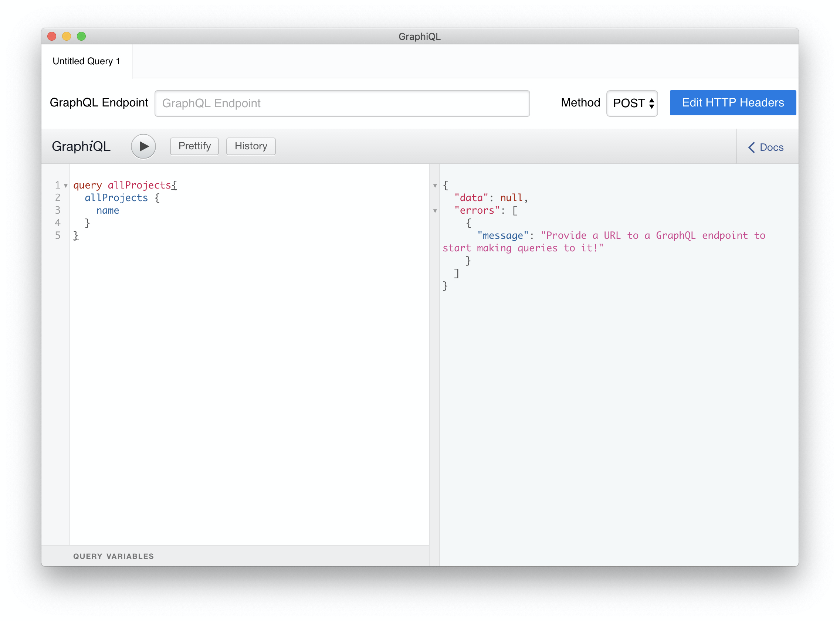Image resolution: width=840 pixels, height=621 pixels.
Task: Maximize window with the green button
Action: pos(81,37)
